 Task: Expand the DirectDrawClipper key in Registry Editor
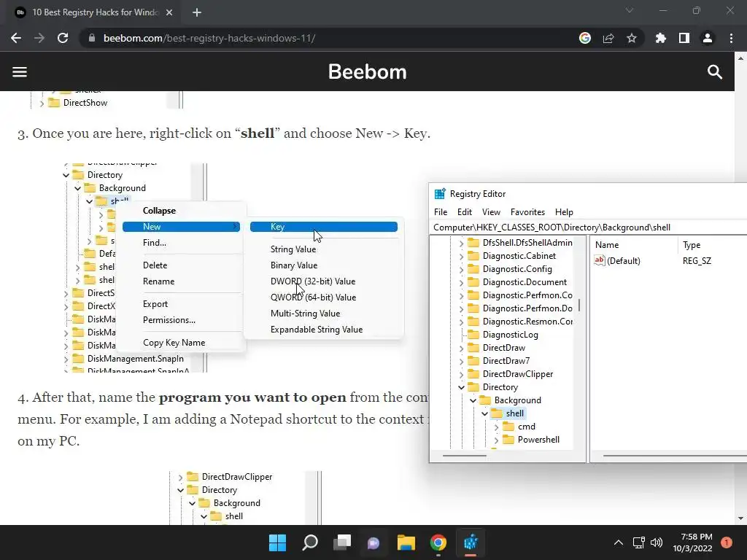[x=461, y=374]
